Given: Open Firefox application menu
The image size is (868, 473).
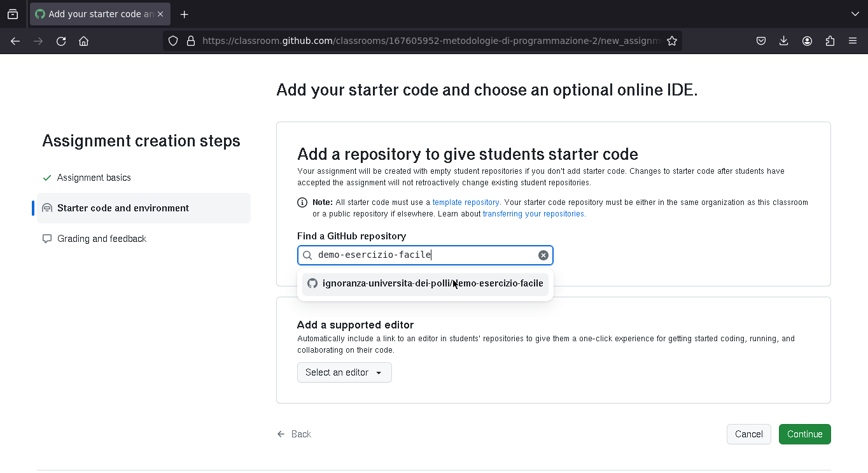Looking at the screenshot, I should pyautogui.click(x=853, y=41).
